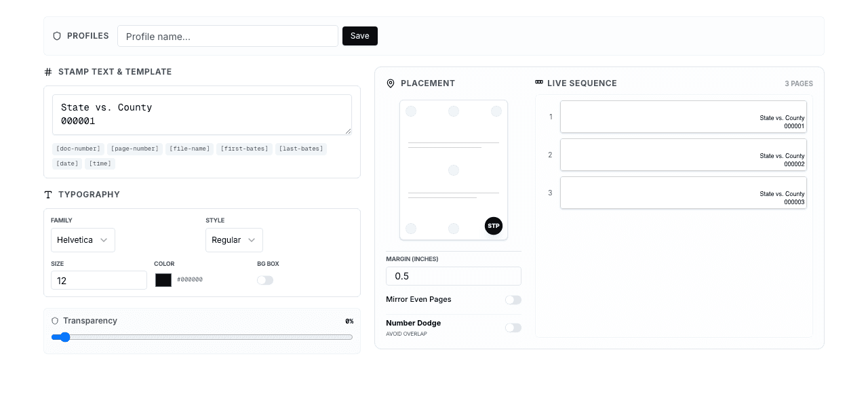Toggle the BG Box switch
Screen dimensions: 868x409
[x=265, y=280]
